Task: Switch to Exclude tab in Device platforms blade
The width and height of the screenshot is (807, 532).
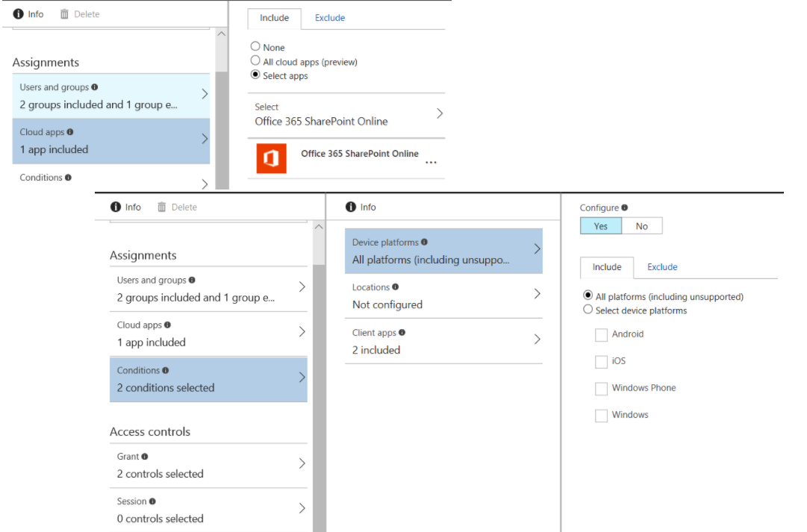Action: coord(662,267)
